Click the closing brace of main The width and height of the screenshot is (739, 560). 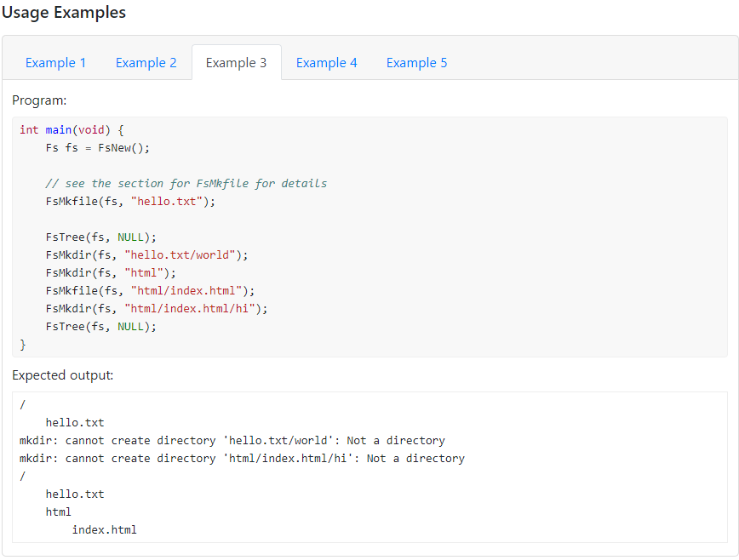click(x=22, y=344)
